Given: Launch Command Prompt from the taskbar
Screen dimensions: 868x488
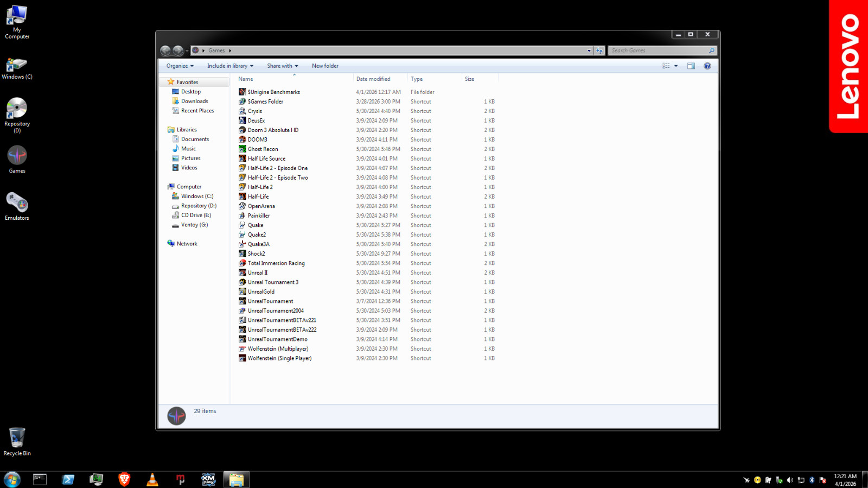Looking at the screenshot, I should coord(40,479).
